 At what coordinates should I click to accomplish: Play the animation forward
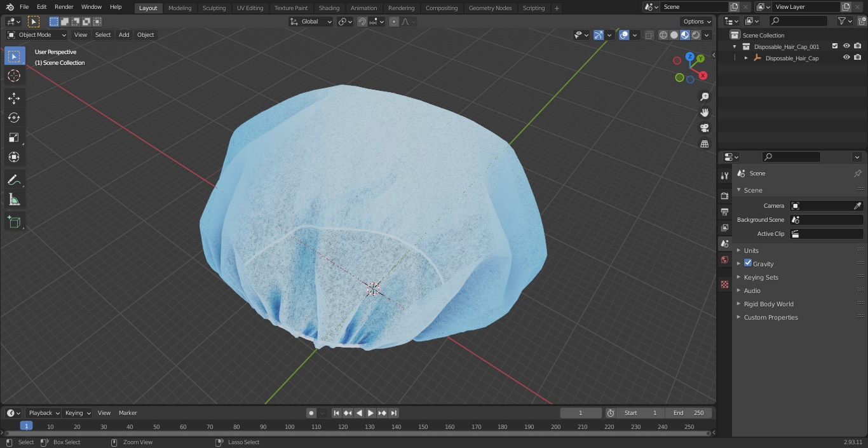coord(371,413)
